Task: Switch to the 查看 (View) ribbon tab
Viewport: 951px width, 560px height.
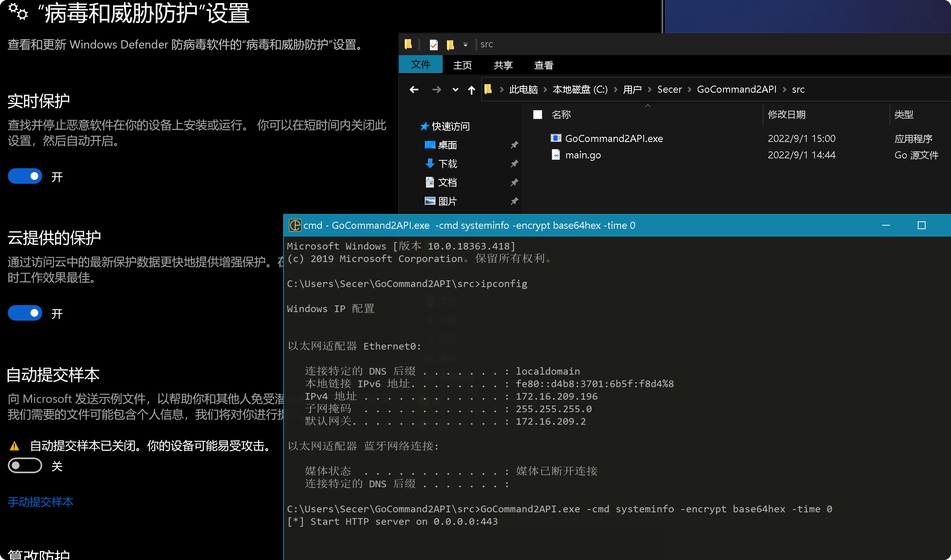Action: [x=544, y=65]
